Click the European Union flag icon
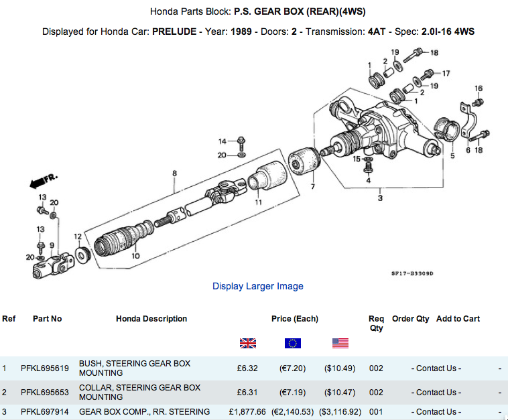The image size is (508, 420). coord(293,343)
